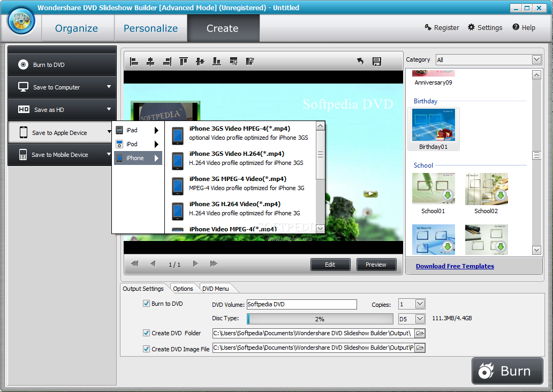This screenshot has height=392, width=553.
Task: Open the Output Settings tab
Action: [143, 289]
